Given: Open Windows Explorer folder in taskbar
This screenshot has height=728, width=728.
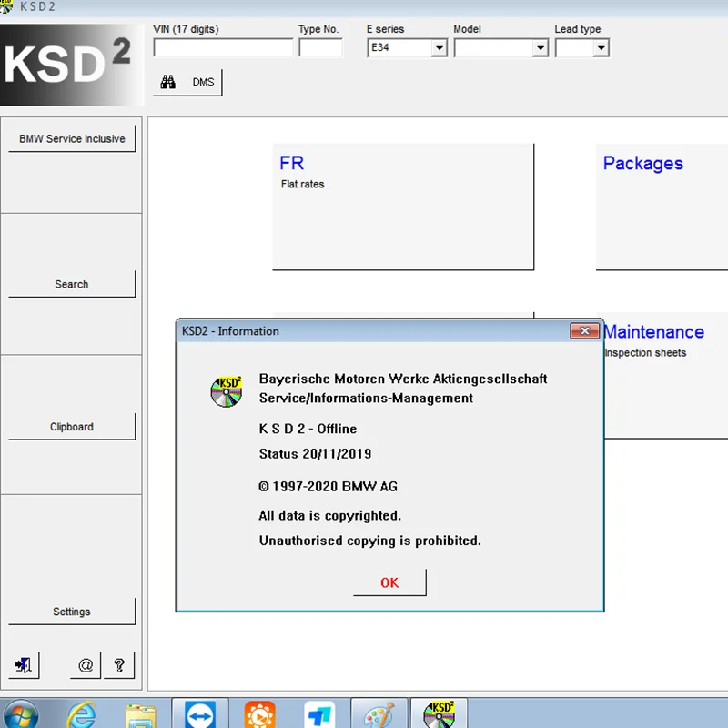Looking at the screenshot, I should 141,715.
